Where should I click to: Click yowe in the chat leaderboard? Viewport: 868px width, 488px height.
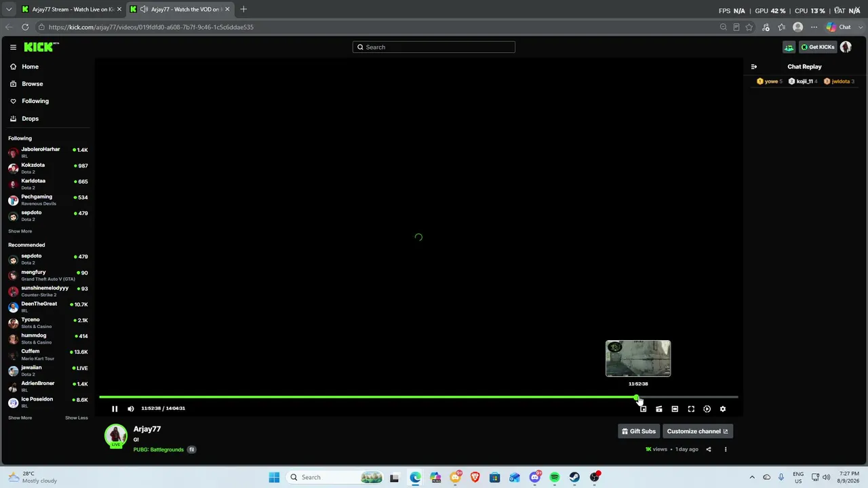pyautogui.click(x=769, y=81)
